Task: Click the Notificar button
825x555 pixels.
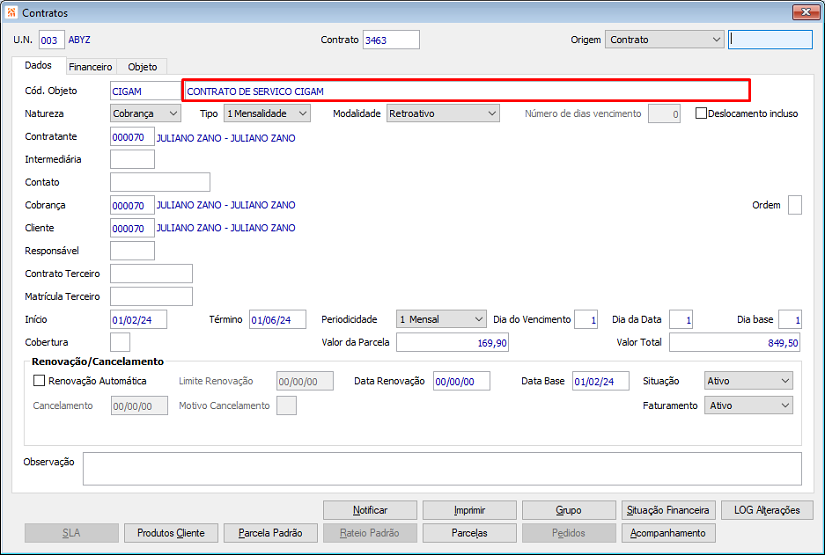Action: pyautogui.click(x=370, y=510)
